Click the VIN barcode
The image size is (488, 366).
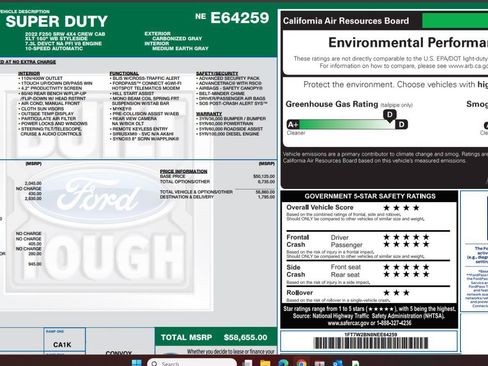370,343
